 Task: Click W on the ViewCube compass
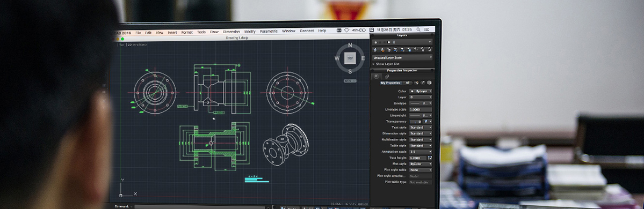click(337, 58)
